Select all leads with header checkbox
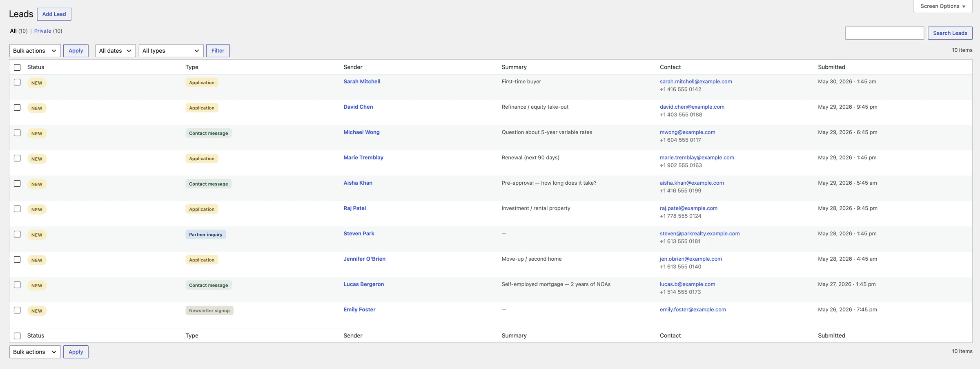980x369 pixels. [17, 67]
